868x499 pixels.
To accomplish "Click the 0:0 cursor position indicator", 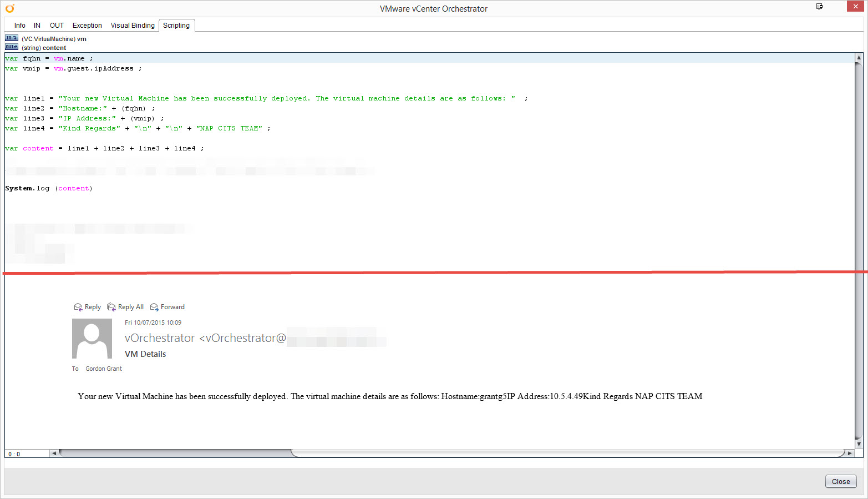I will (x=14, y=453).
